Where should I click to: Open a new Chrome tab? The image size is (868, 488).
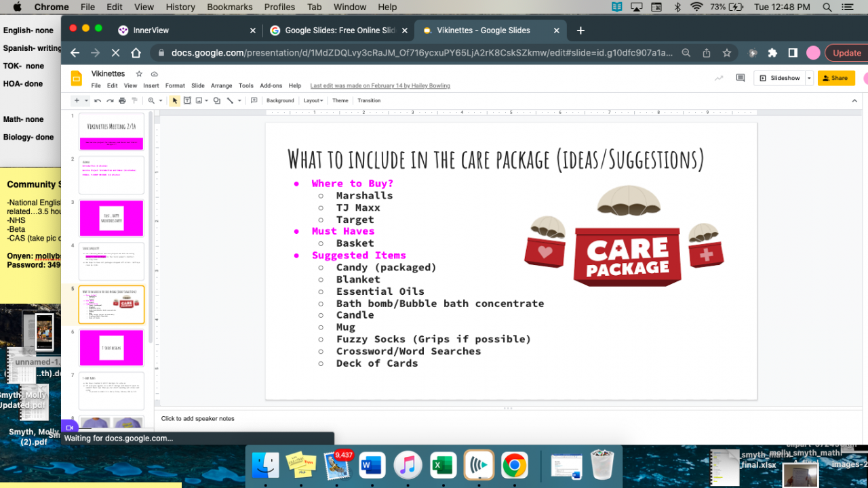[580, 30]
